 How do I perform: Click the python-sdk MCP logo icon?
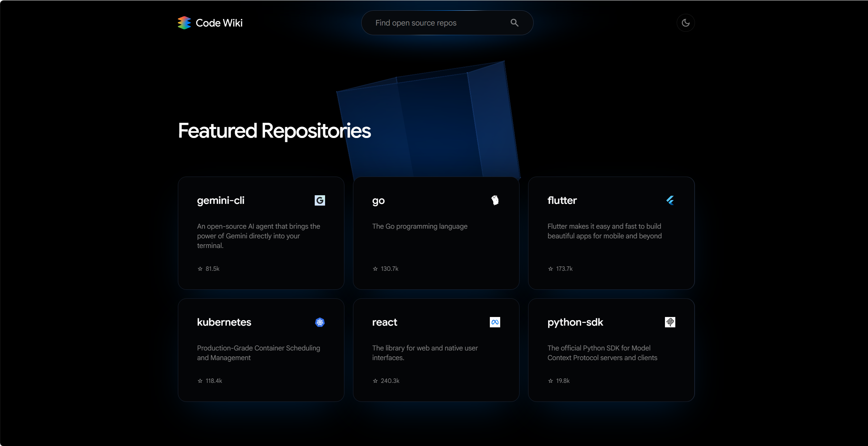click(670, 322)
